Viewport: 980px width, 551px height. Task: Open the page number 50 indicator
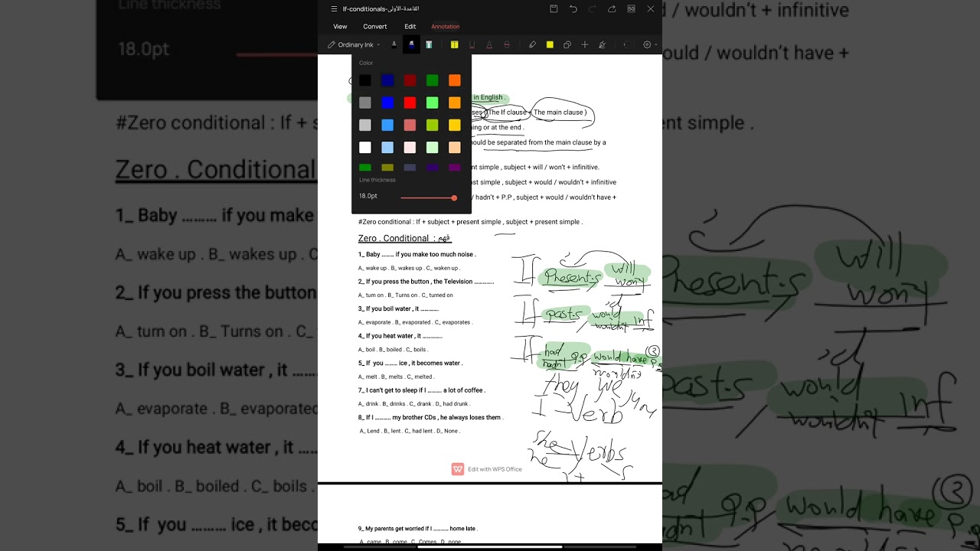coord(631,9)
